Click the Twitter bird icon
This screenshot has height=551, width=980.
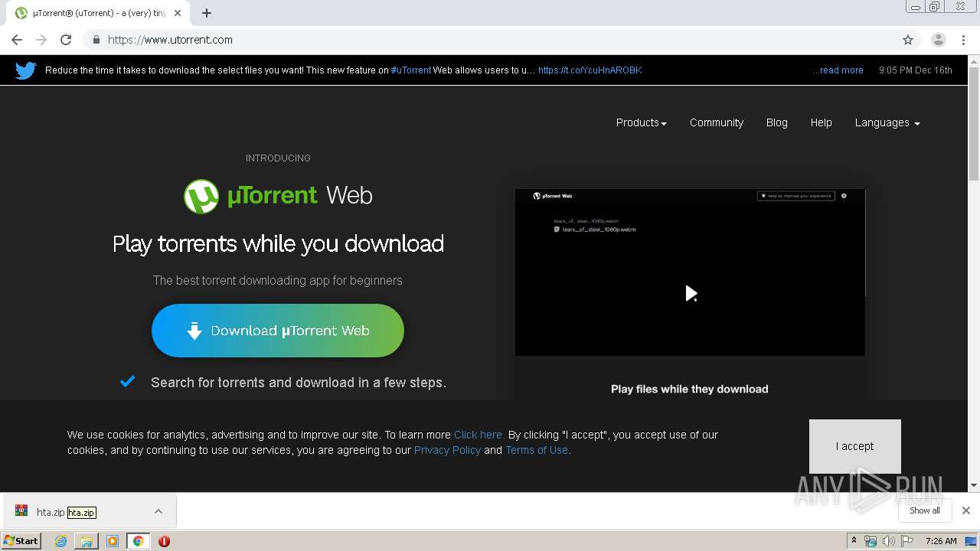[25, 70]
